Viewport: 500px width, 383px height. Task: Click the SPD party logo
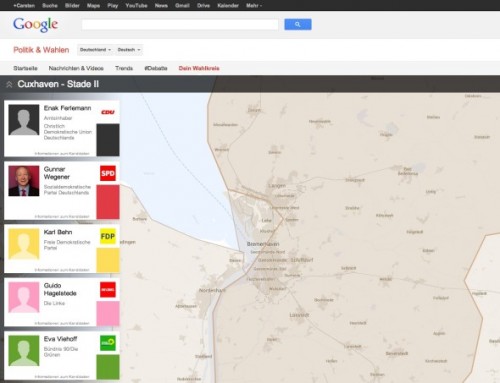(108, 173)
